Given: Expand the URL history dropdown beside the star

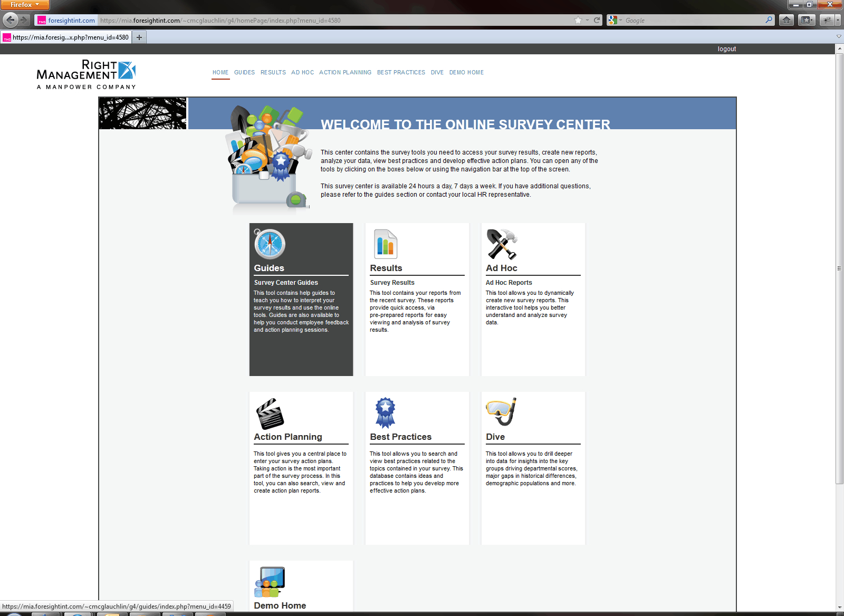Looking at the screenshot, I should click(x=587, y=20).
